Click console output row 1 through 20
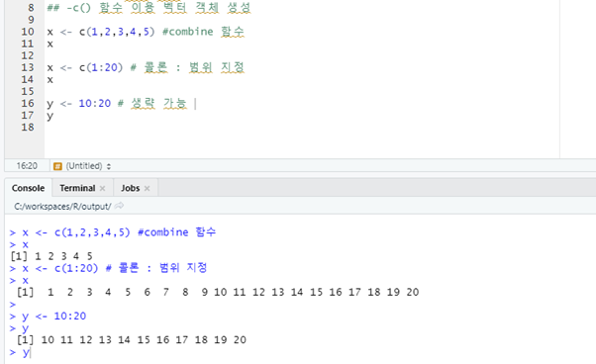Viewport: 596px width, 364px height. tap(218, 292)
